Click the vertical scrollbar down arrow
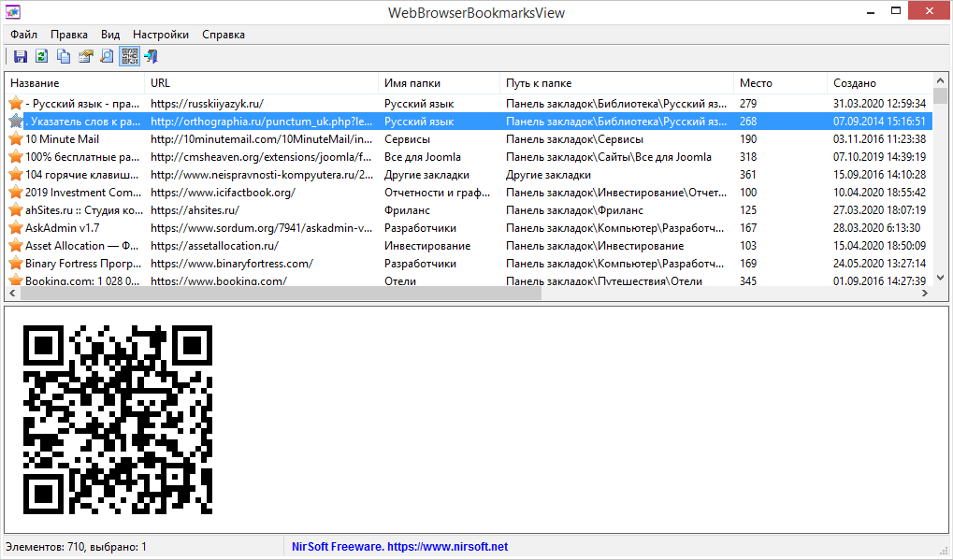Image resolution: width=953 pixels, height=560 pixels. click(x=940, y=279)
